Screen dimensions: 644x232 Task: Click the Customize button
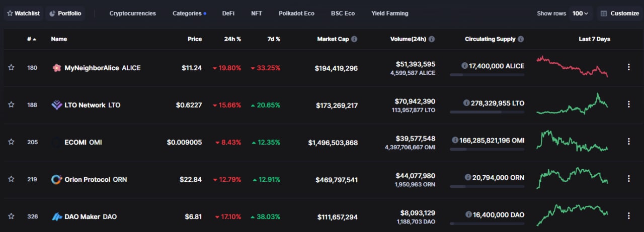[619, 14]
